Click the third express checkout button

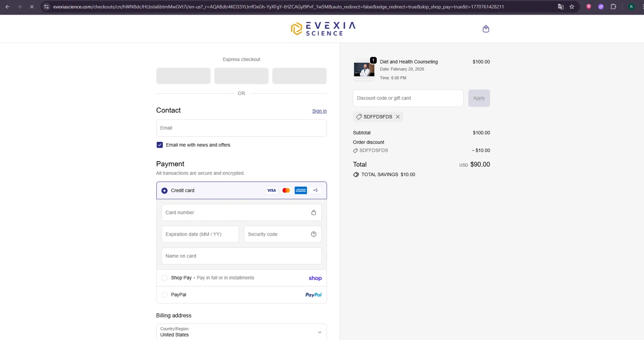pos(299,76)
